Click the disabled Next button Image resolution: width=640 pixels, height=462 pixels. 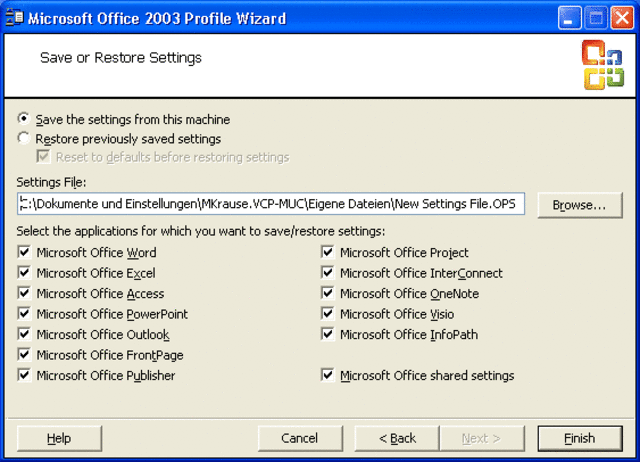click(482, 438)
